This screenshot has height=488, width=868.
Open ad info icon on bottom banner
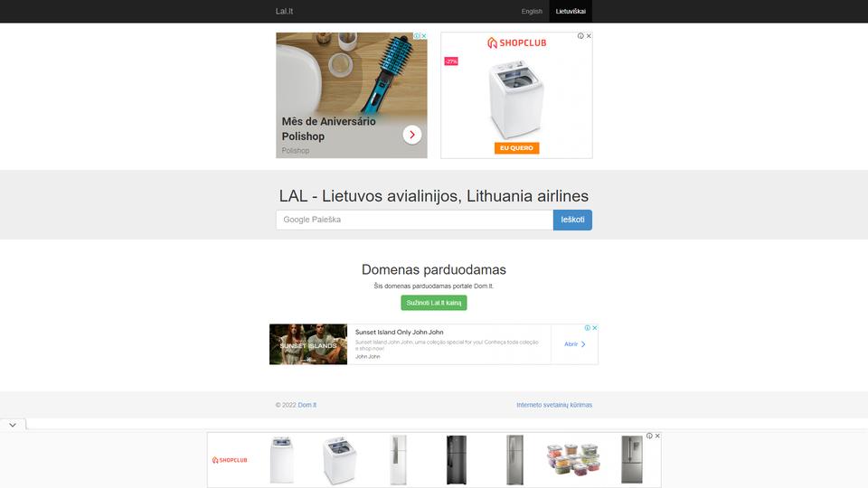[x=649, y=436]
